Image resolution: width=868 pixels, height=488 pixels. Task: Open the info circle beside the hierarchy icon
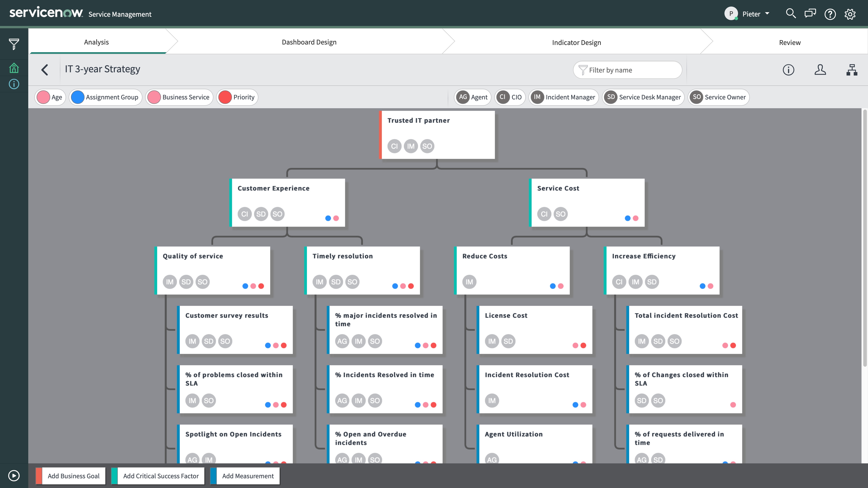pos(788,70)
